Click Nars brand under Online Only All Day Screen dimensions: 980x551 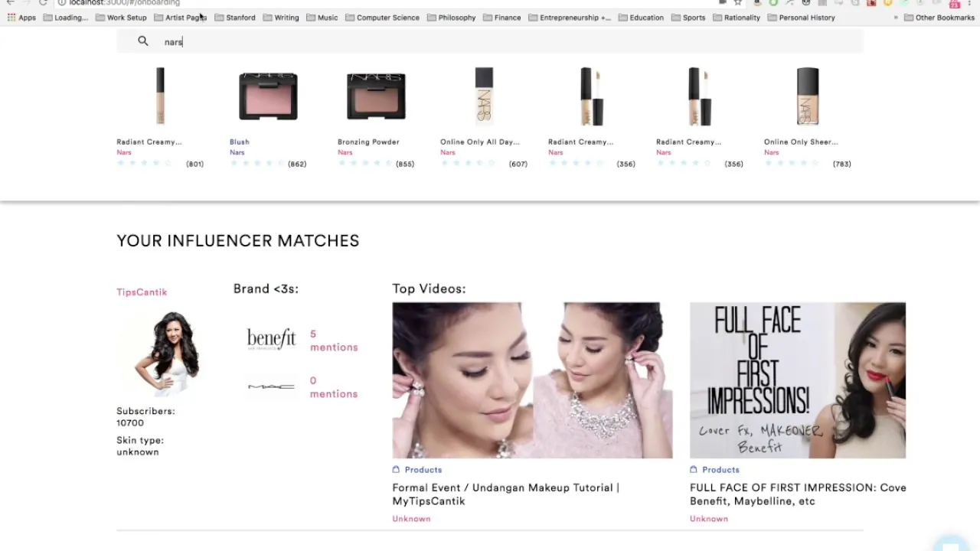447,152
